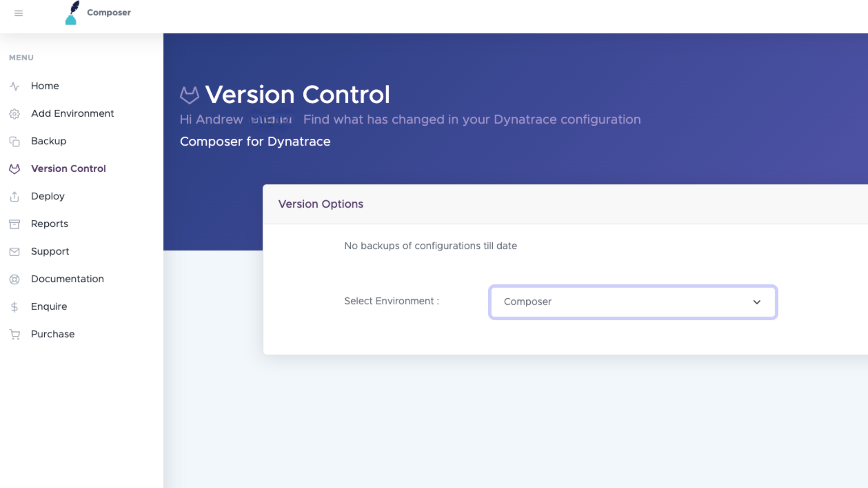868x488 pixels.
Task: Open the Select Environment dropdown
Action: pos(633,302)
